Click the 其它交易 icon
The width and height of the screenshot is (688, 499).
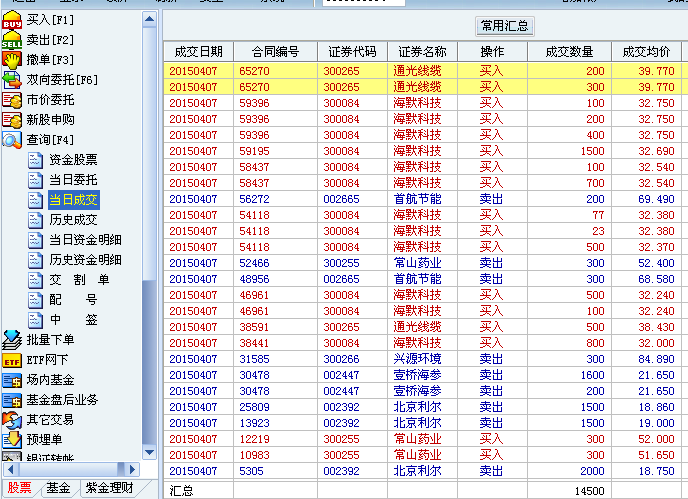tap(12, 420)
